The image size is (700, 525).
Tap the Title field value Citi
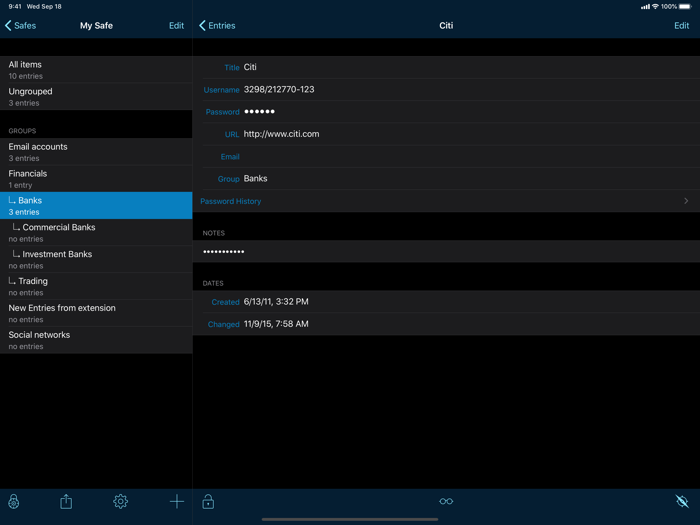[250, 67]
